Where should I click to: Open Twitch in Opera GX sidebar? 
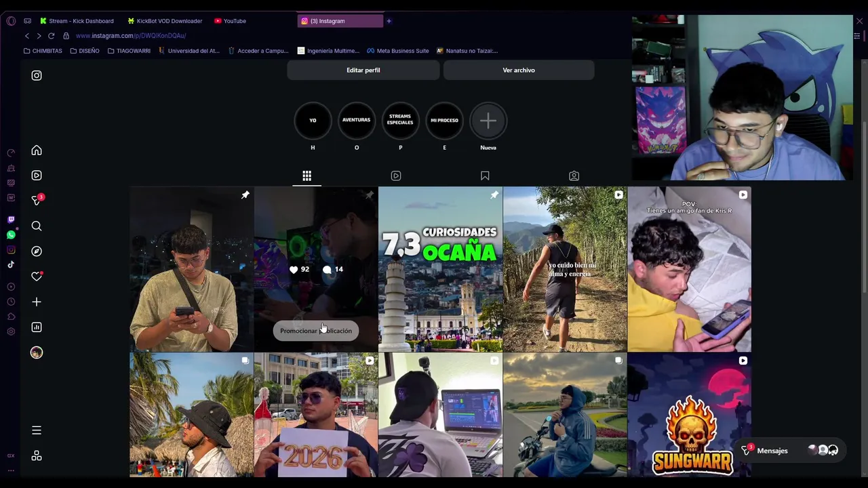coord(11,220)
